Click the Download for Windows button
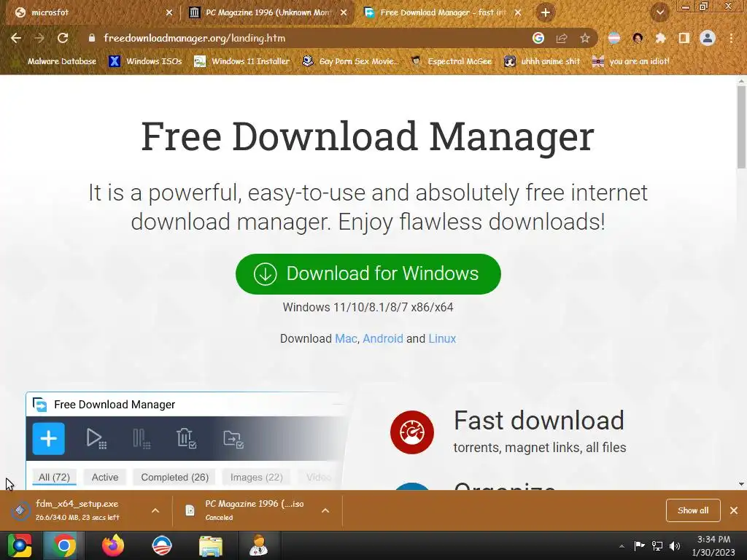This screenshot has width=747, height=560. (368, 274)
